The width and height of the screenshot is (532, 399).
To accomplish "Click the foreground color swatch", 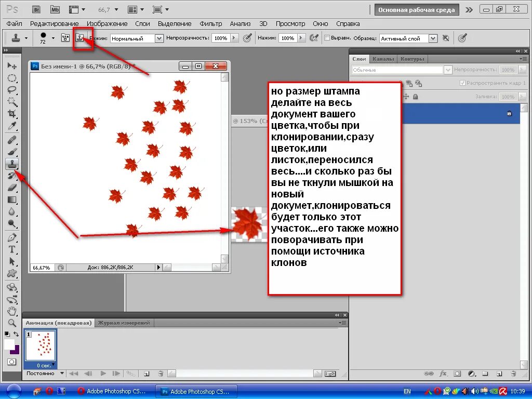I will pyautogui.click(x=9, y=344).
